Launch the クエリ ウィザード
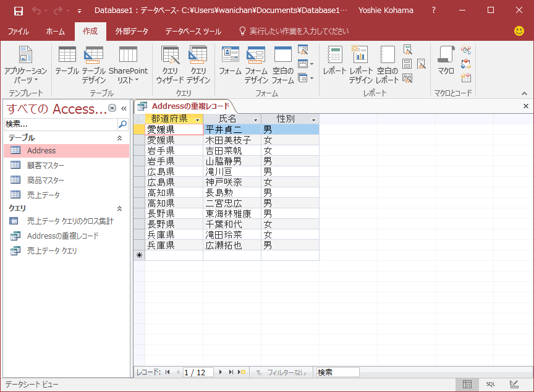Image resolution: width=534 pixels, height=392 pixels. 170,65
